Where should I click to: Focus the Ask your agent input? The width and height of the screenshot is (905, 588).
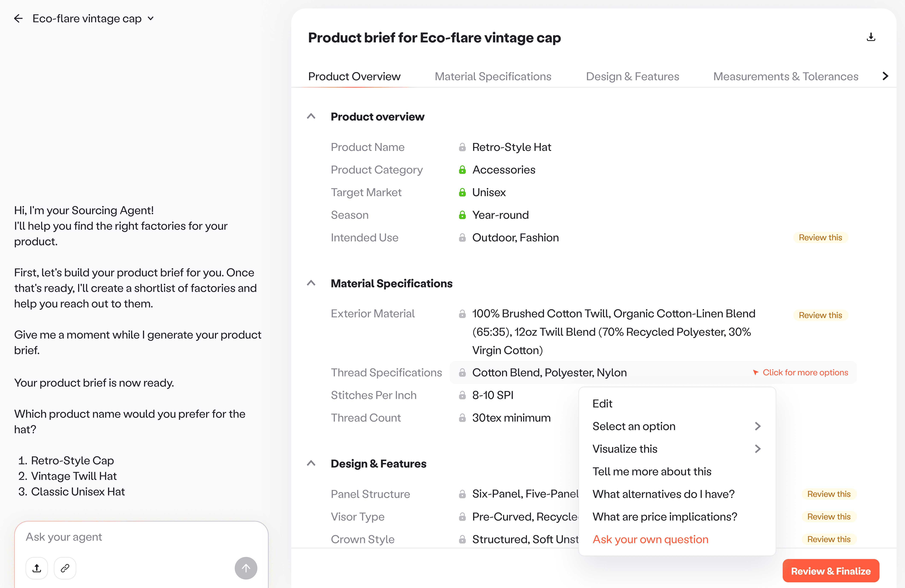141,537
